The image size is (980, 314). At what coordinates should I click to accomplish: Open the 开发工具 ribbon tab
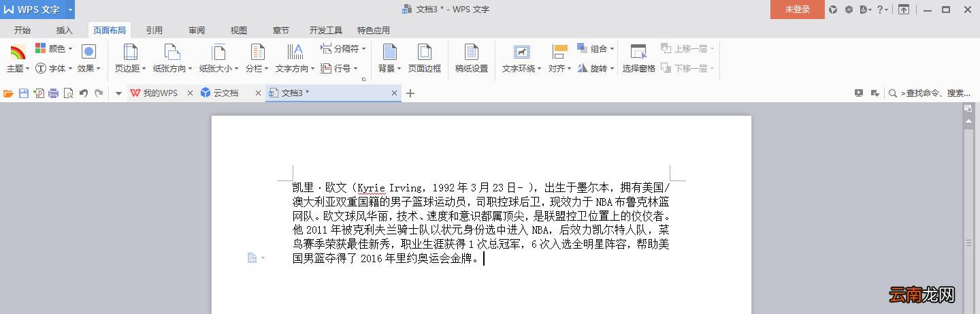click(x=326, y=31)
